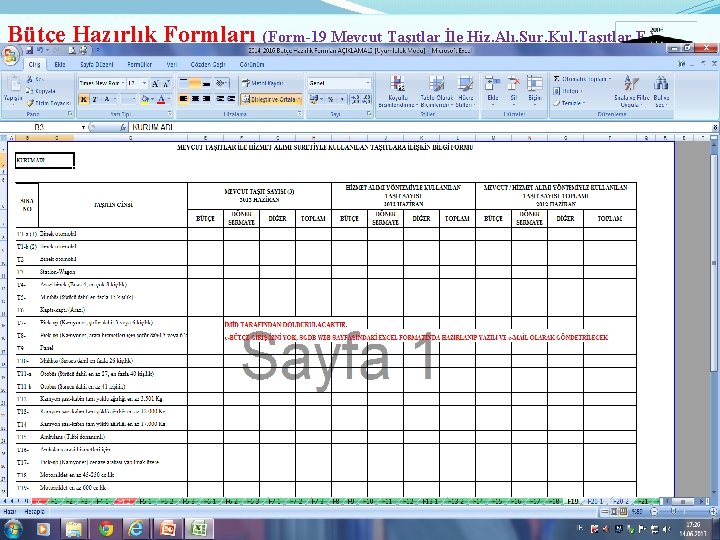Viewport: 720px width, 540px height.
Task: Switch to the Veri ribbon tab
Action: coord(172,64)
